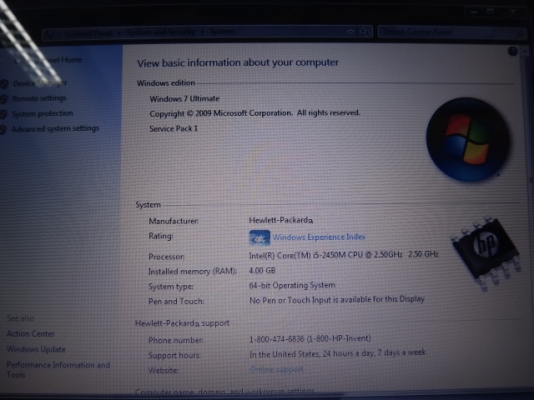Image resolution: width=534 pixels, height=400 pixels.
Task: Click the refresh button beside the address bar
Action: (365, 32)
